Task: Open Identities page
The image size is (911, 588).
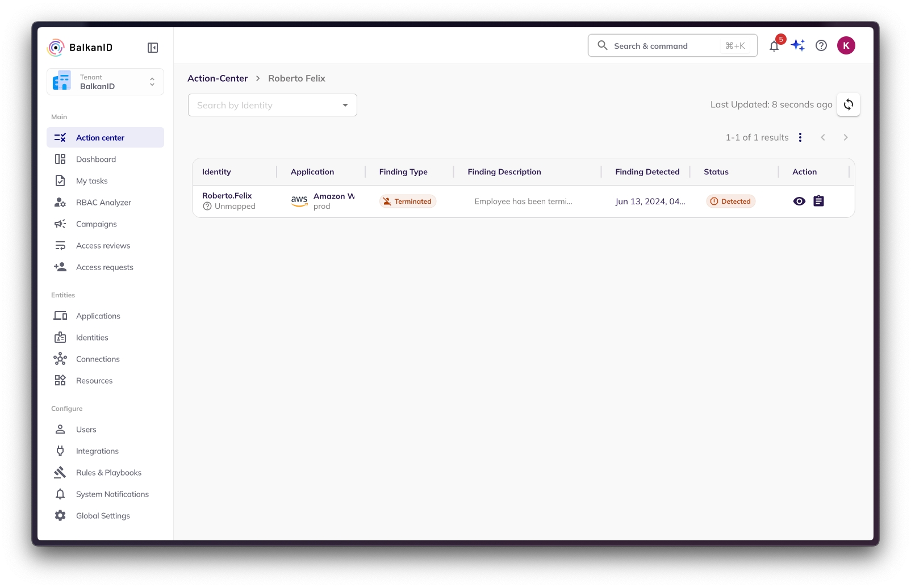Action: pos(105,337)
